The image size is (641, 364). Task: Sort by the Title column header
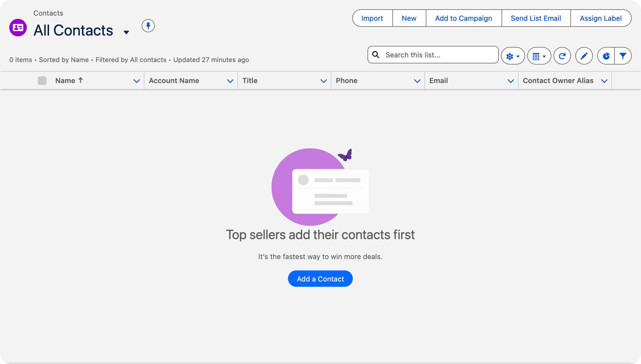point(250,81)
